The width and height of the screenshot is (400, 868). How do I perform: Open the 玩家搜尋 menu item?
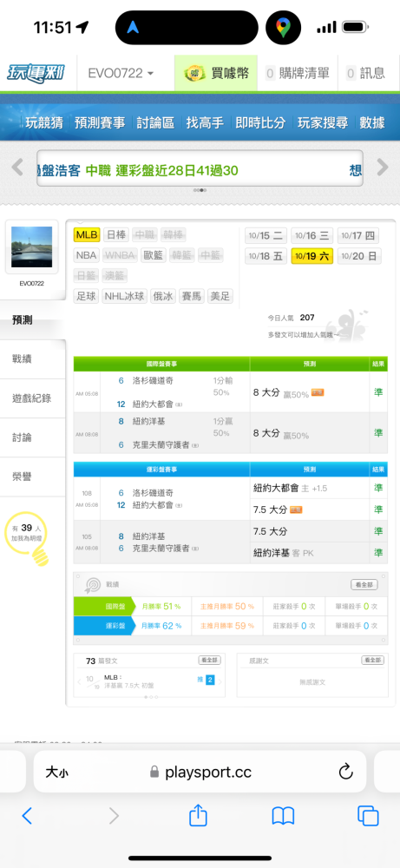[323, 122]
